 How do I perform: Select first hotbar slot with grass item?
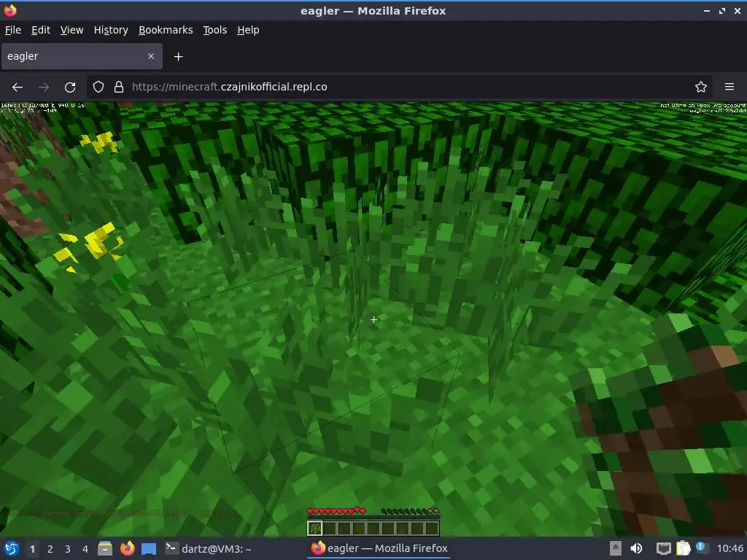pos(315,528)
